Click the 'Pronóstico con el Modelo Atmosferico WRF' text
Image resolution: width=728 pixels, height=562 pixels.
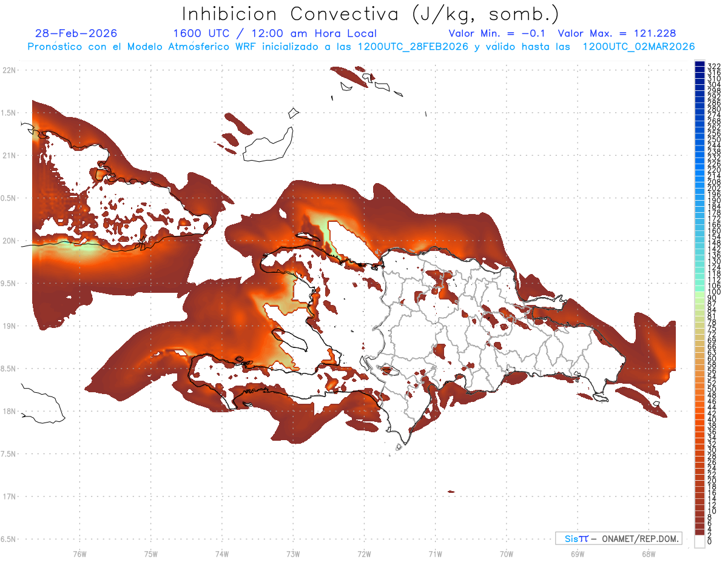tap(143, 46)
